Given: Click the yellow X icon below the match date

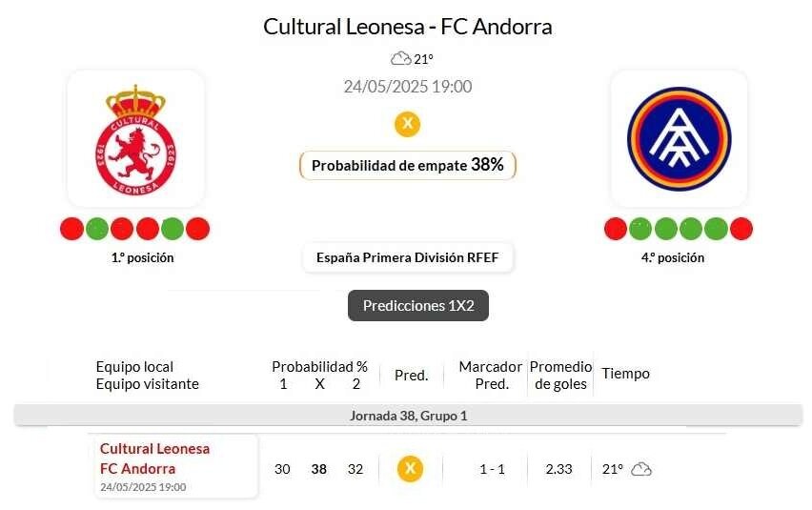Looking at the screenshot, I should coord(407,124).
